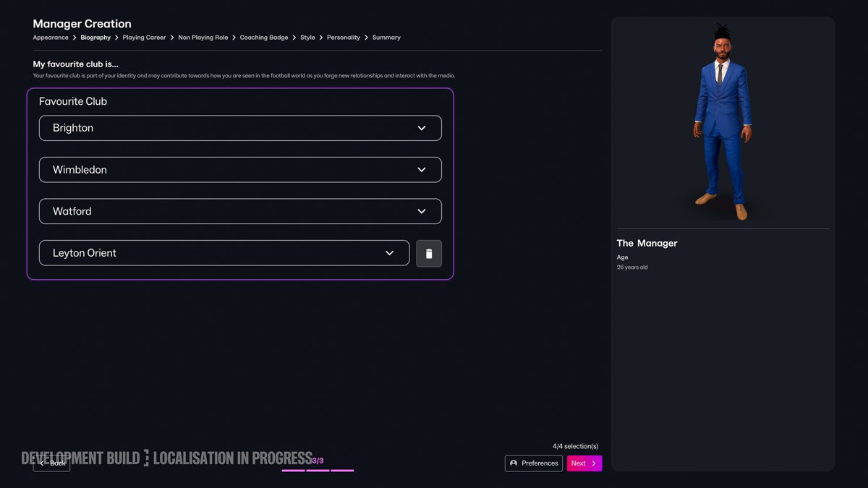Go to the Biography step
868x488 pixels.
pos(95,38)
